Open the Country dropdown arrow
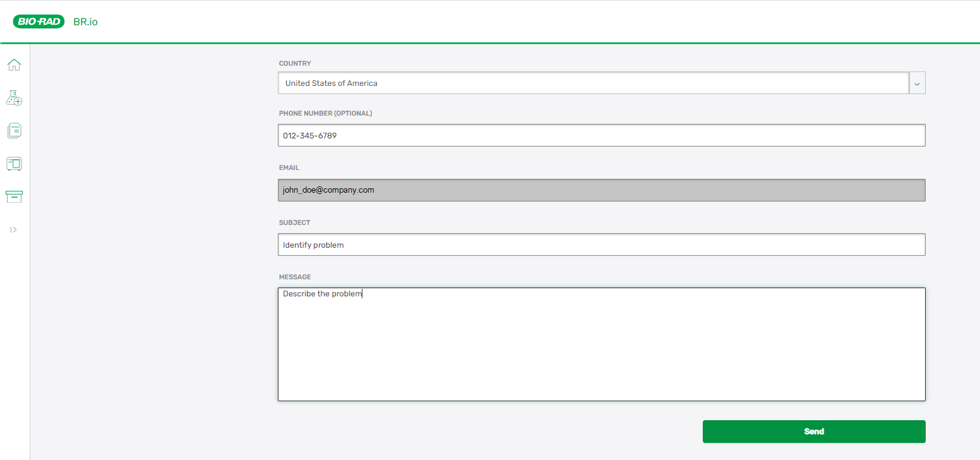The height and width of the screenshot is (460, 980). (917, 83)
